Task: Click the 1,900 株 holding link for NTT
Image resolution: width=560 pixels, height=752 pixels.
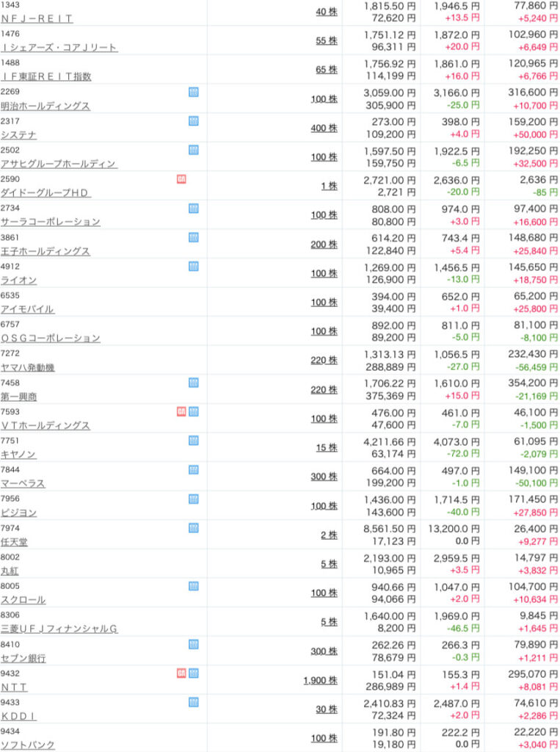Action: [320, 681]
